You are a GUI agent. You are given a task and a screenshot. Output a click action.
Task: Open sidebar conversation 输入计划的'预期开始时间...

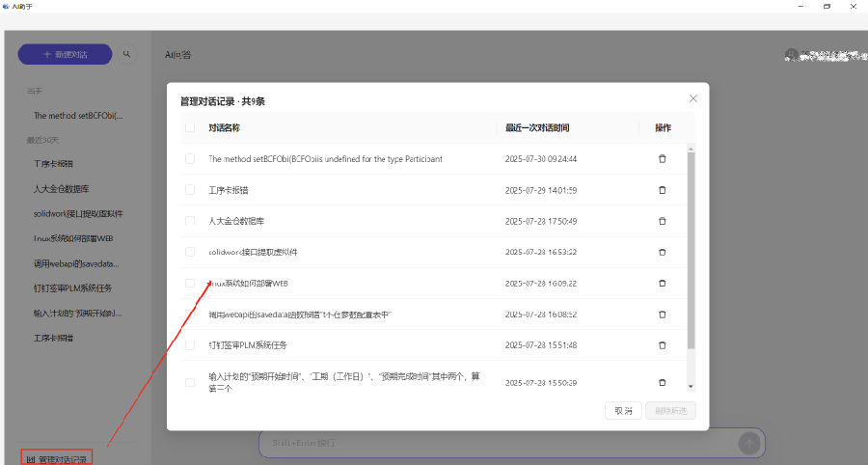pyautogui.click(x=77, y=314)
